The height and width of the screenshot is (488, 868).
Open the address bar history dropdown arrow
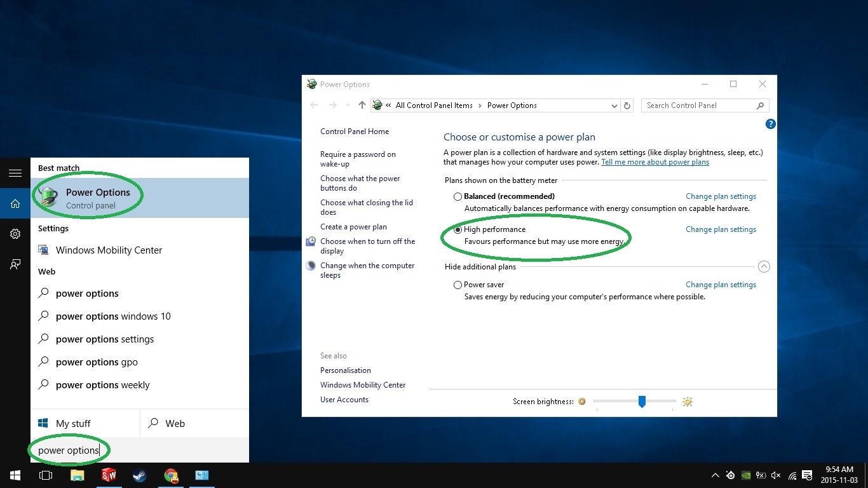[614, 106]
